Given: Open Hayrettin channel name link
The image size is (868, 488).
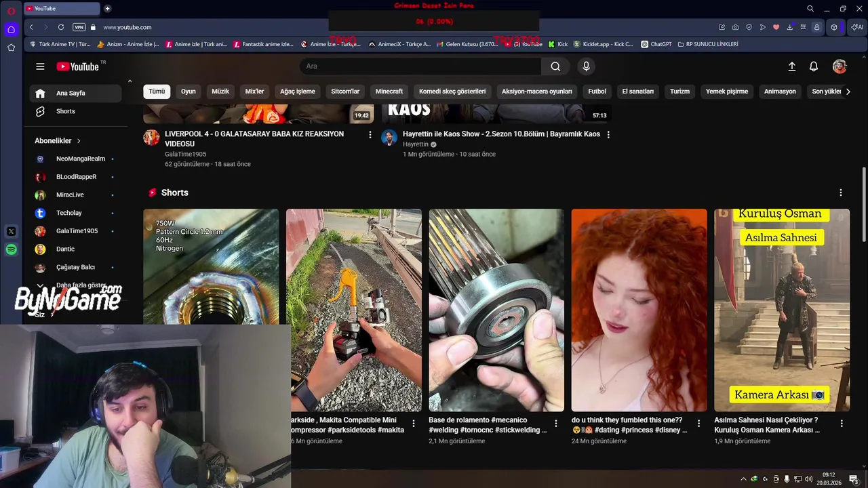Looking at the screenshot, I should pyautogui.click(x=416, y=144).
